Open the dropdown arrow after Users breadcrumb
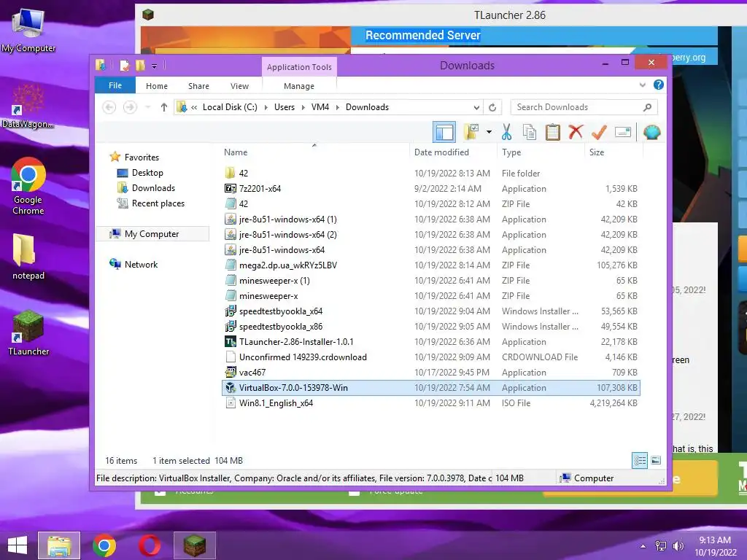The image size is (747, 560). pyautogui.click(x=303, y=107)
